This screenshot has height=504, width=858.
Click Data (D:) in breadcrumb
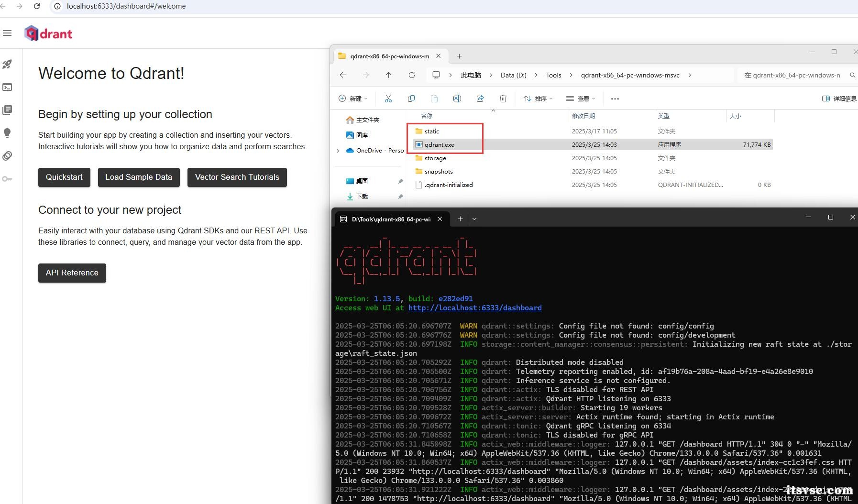tap(514, 75)
